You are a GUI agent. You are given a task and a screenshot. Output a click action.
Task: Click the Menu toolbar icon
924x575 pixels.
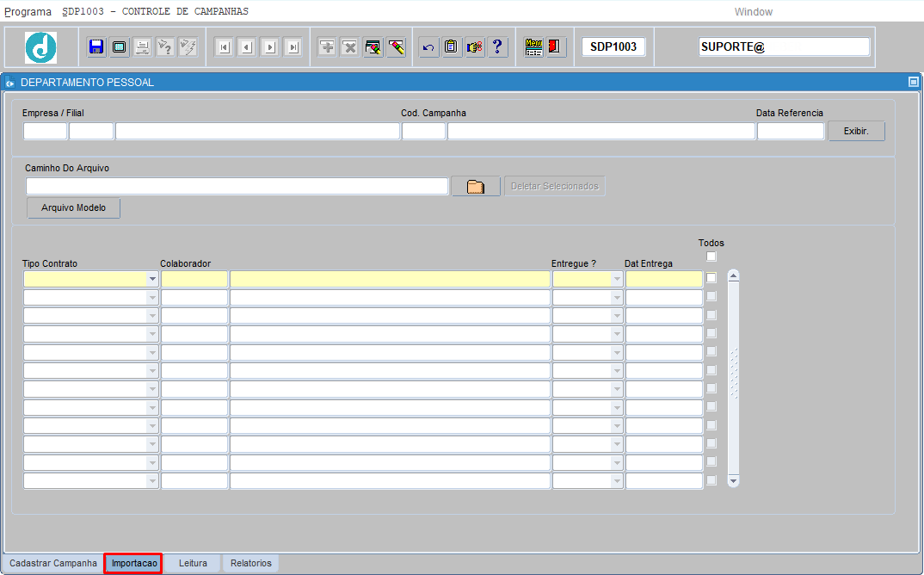[x=533, y=46]
